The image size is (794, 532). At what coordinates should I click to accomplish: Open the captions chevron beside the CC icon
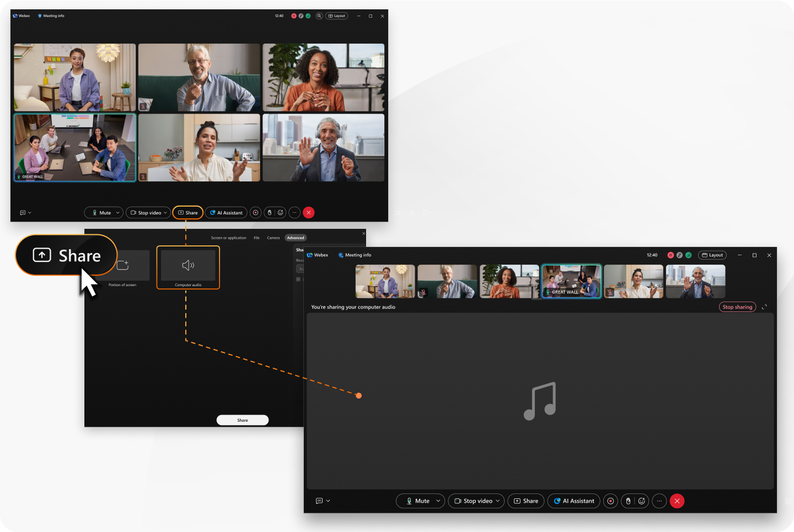pos(29,212)
